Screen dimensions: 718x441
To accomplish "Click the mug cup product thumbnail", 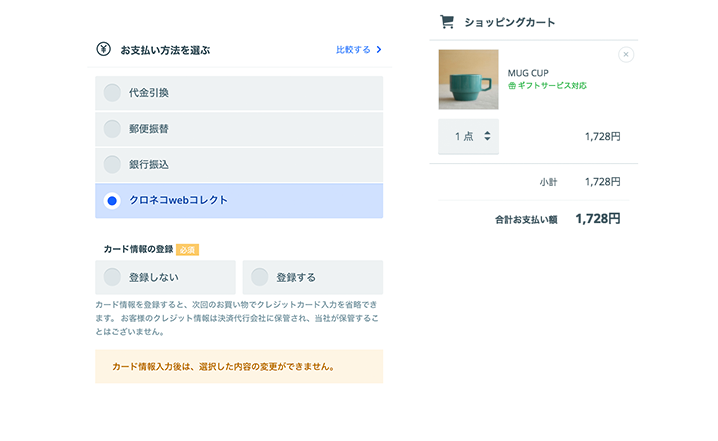I will point(468,79).
